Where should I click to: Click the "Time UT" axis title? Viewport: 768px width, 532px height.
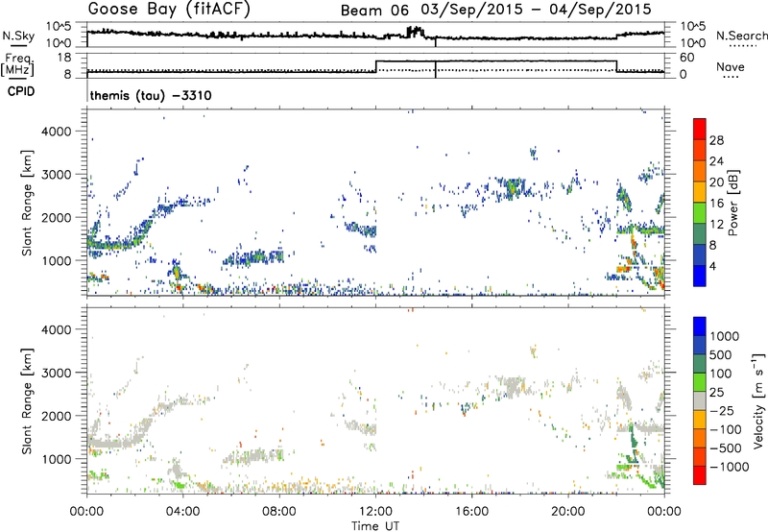point(375,526)
